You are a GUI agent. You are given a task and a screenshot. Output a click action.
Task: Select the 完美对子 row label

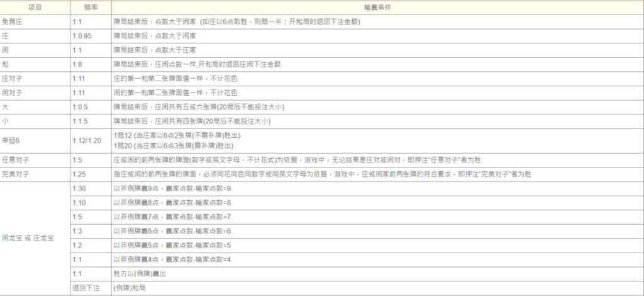point(16,174)
